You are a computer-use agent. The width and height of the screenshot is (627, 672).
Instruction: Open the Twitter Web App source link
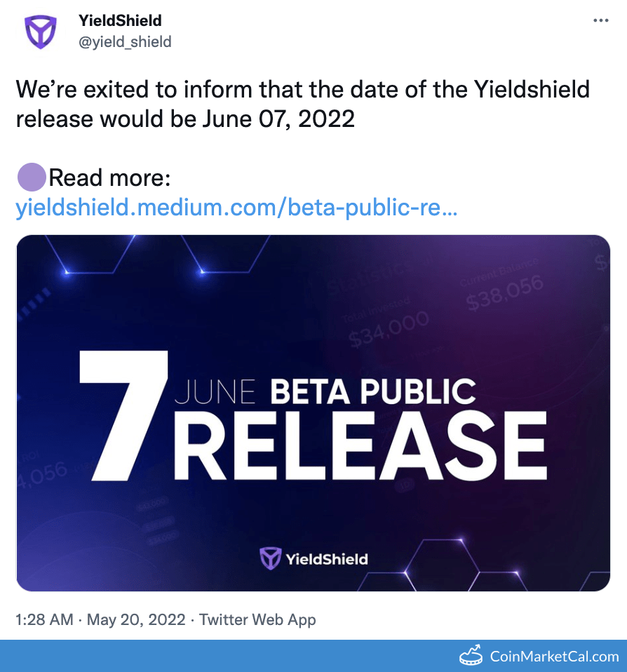tap(257, 619)
